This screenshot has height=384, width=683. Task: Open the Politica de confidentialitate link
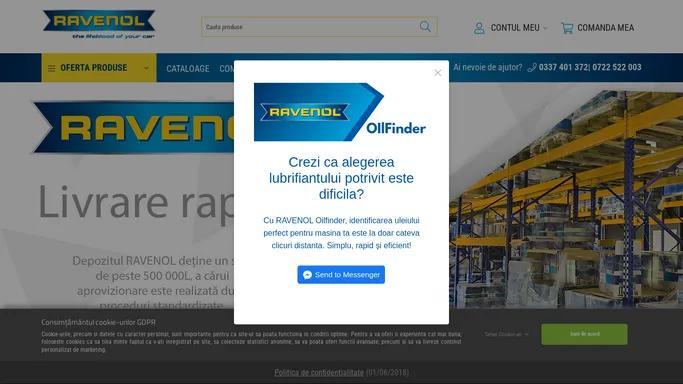(x=319, y=373)
